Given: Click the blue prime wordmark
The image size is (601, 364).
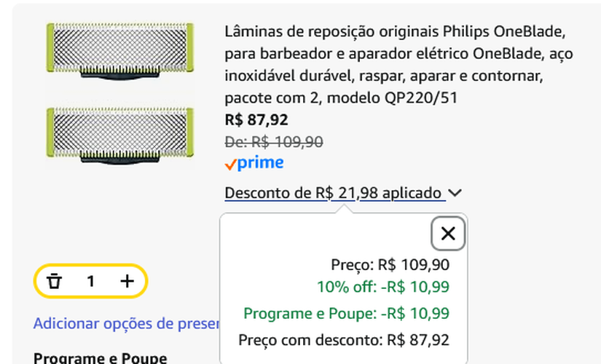Looking at the screenshot, I should tap(260, 163).
